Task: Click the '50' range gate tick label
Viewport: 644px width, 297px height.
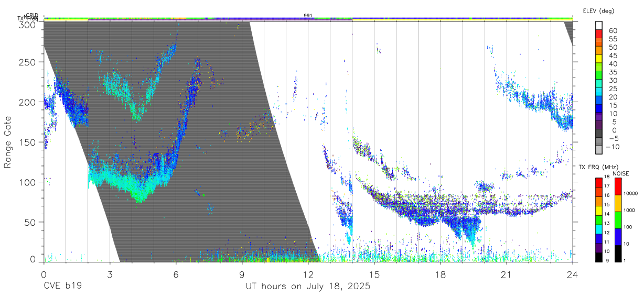Action: click(x=29, y=222)
